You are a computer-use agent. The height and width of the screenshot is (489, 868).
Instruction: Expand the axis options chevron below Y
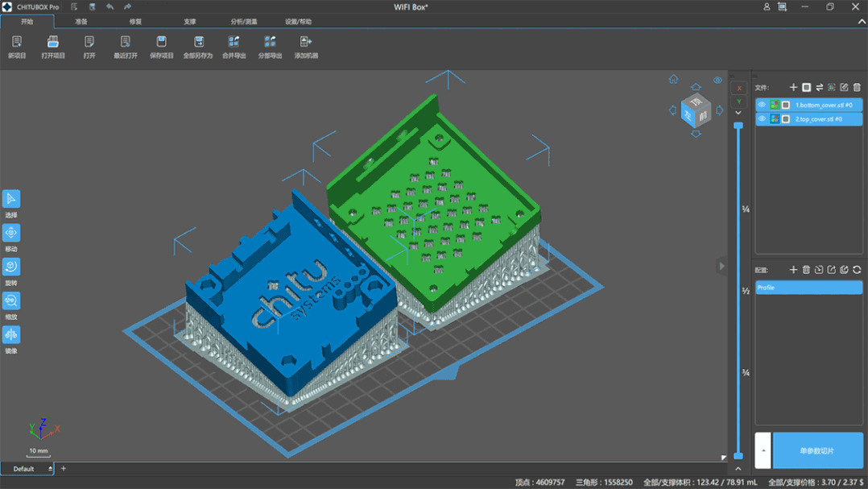tap(738, 113)
